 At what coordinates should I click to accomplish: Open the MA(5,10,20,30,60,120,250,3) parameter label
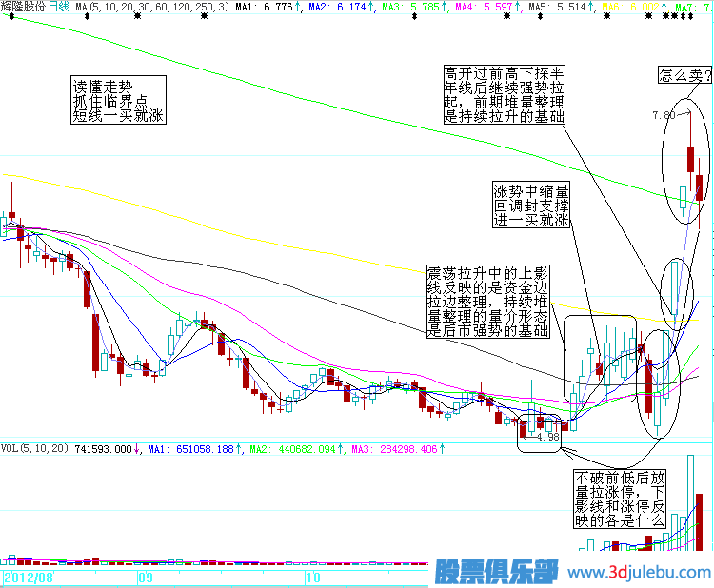(x=152, y=7)
